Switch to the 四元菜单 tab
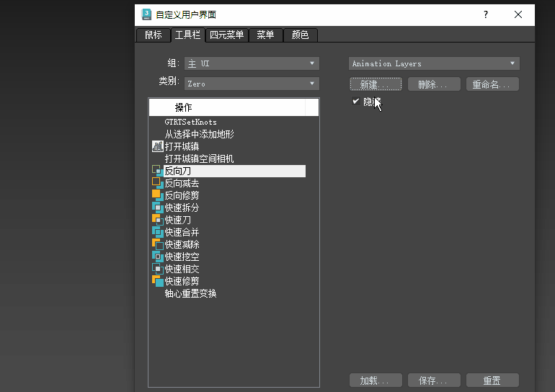Viewport: 555px width, 392px height. coord(227,35)
